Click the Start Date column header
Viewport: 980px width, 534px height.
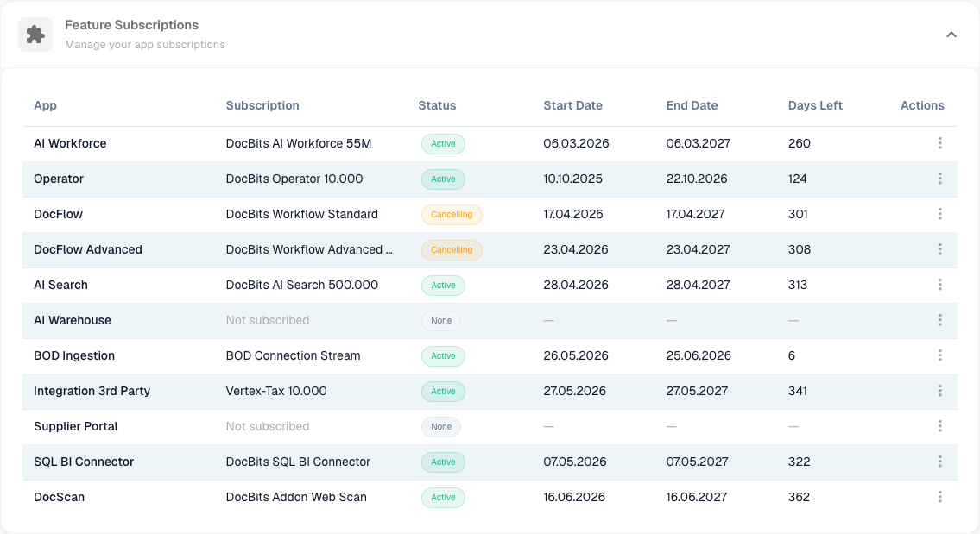(572, 105)
